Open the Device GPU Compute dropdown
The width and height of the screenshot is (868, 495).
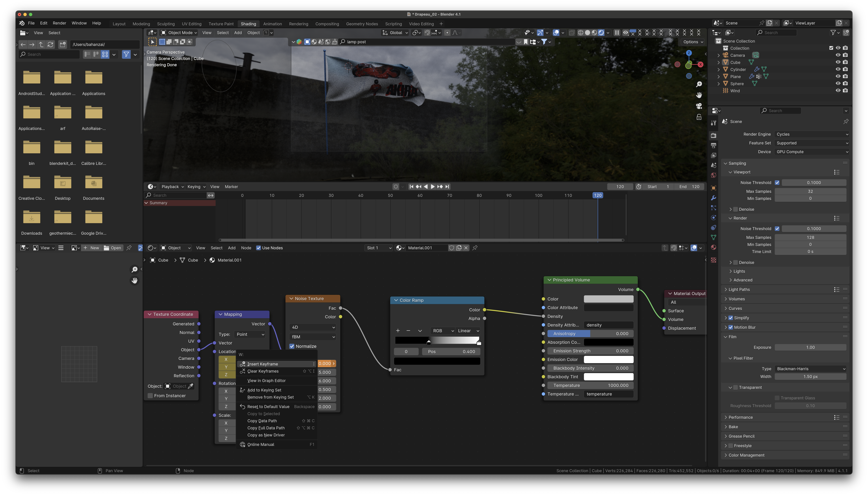point(812,152)
